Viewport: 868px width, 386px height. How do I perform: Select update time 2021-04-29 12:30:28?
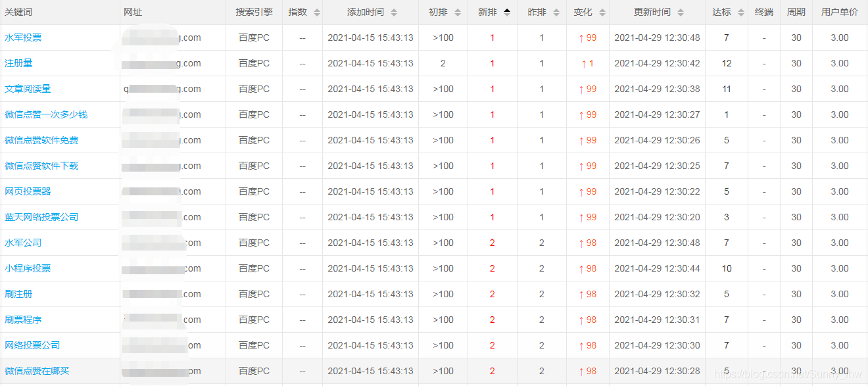tap(657, 371)
